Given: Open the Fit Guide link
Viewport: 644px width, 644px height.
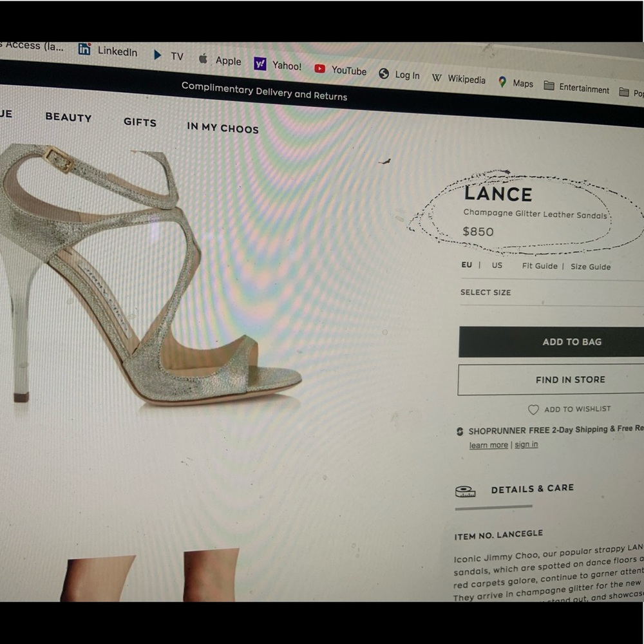Looking at the screenshot, I should pos(540,266).
